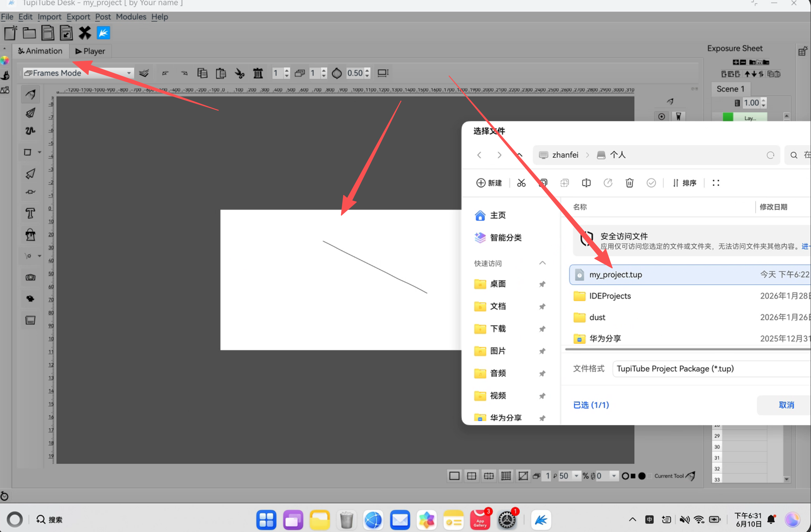The width and height of the screenshot is (811, 532).
Task: Click the trash delete icon in file dialog
Action: click(630, 183)
